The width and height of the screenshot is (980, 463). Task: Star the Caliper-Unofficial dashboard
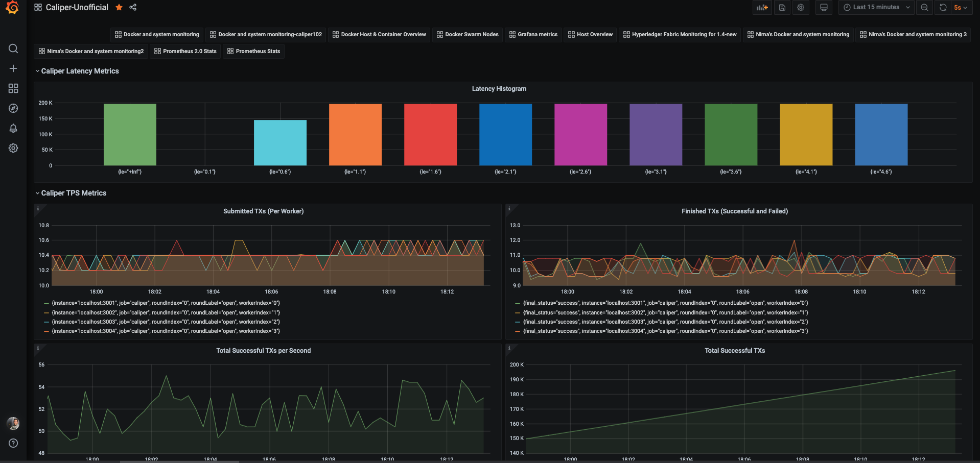point(119,7)
